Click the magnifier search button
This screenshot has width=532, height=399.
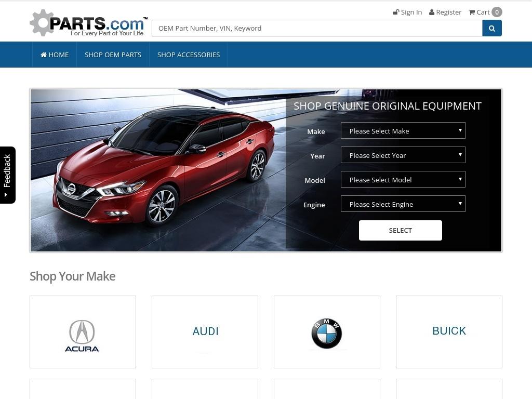(x=491, y=28)
